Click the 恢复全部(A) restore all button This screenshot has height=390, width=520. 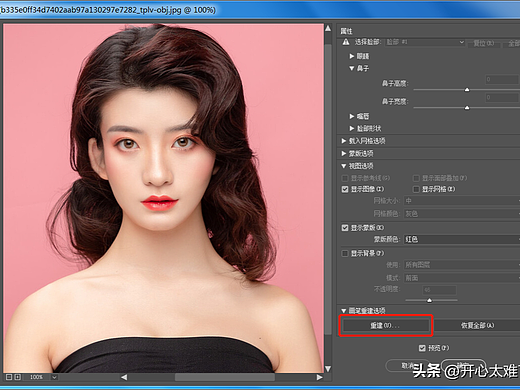tap(477, 325)
